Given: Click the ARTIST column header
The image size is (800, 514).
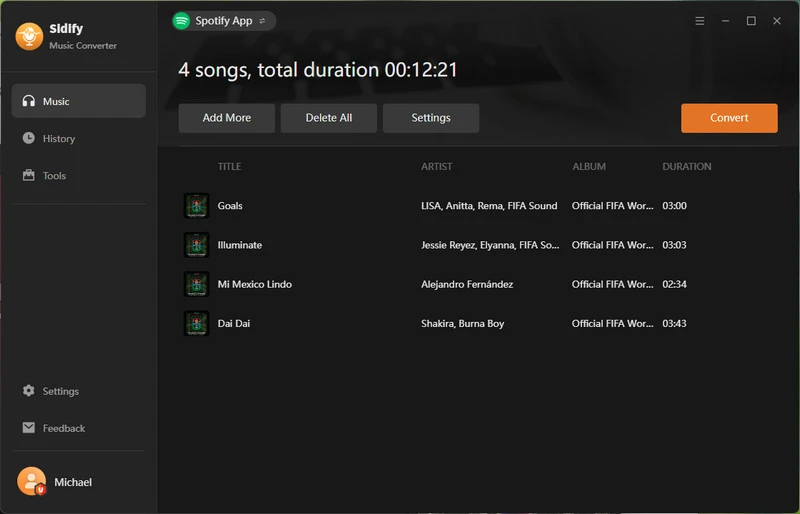Looking at the screenshot, I should point(436,166).
